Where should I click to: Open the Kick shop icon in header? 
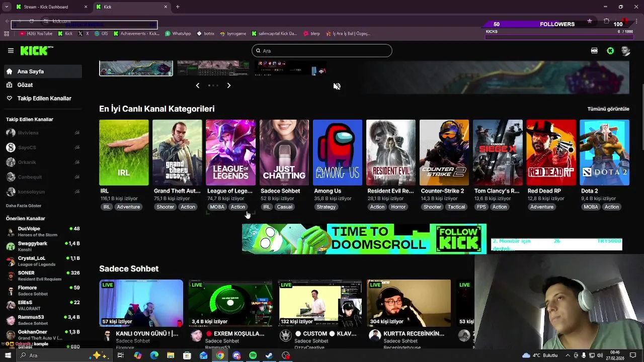[594, 51]
